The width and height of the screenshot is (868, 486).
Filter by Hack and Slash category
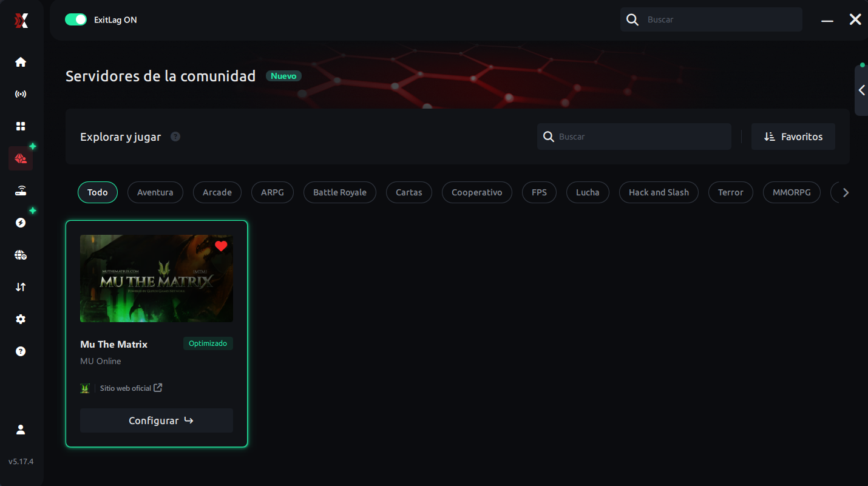click(659, 192)
